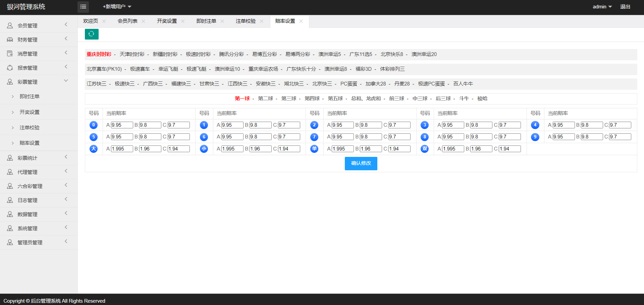The height and width of the screenshot is (305, 644).
Task: Close the 会员列表 tab
Action: [x=143, y=21]
